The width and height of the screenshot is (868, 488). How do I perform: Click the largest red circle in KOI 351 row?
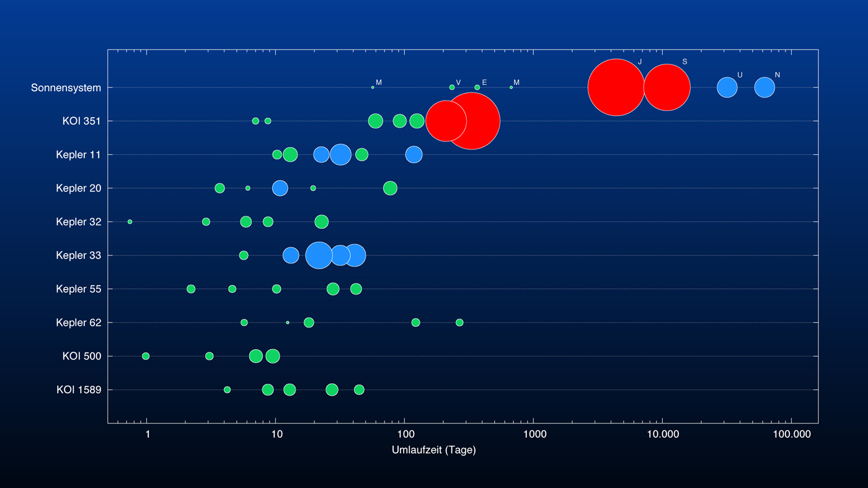point(472,121)
